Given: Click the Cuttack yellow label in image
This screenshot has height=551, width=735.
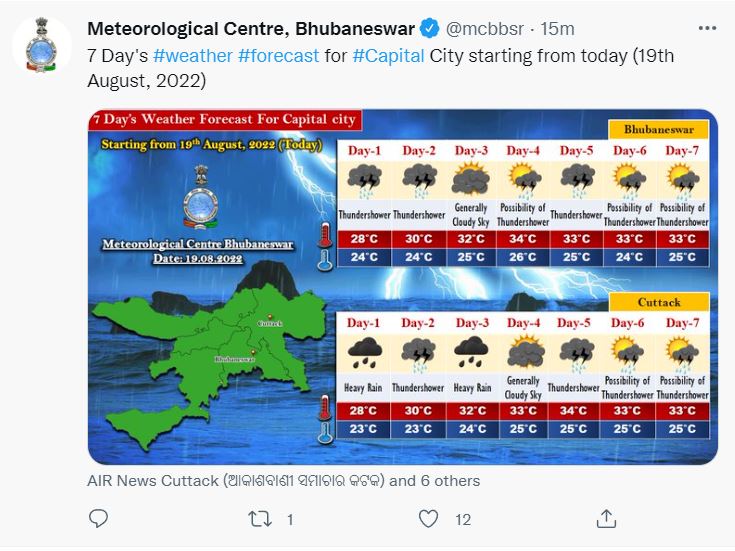Looking at the screenshot, I should point(659,302).
